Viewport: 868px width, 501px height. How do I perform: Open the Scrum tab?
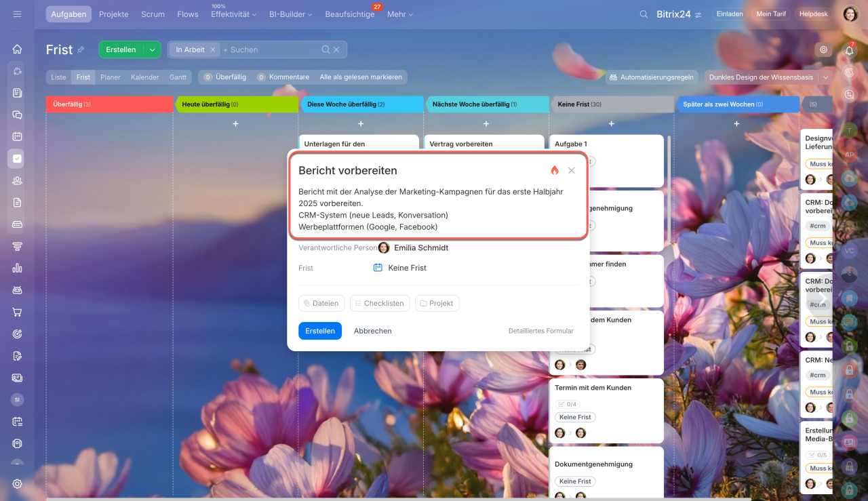coord(153,14)
